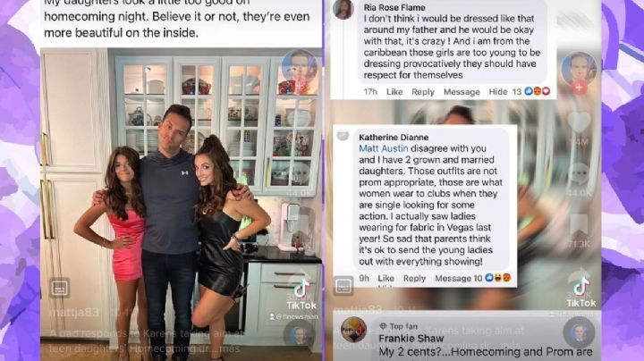Click creator avatar at left video top
Viewport: 644px width, 361px height.
pyautogui.click(x=299, y=65)
